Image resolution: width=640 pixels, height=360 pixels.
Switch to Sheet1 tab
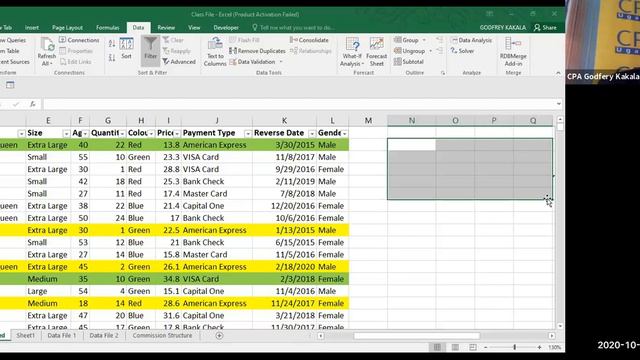[26, 336]
